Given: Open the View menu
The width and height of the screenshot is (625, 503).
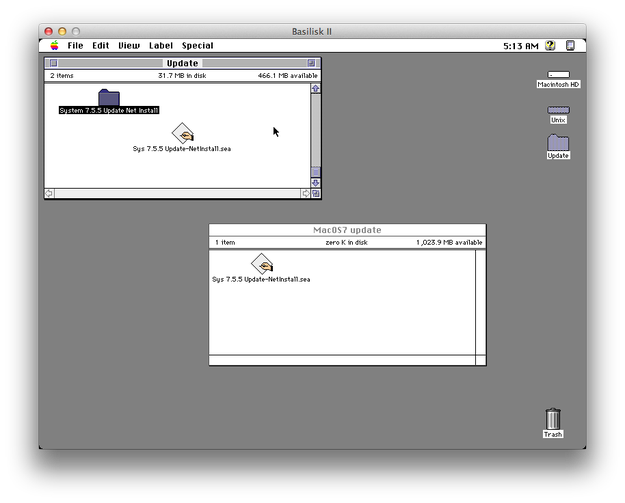Looking at the screenshot, I should tap(129, 45).
